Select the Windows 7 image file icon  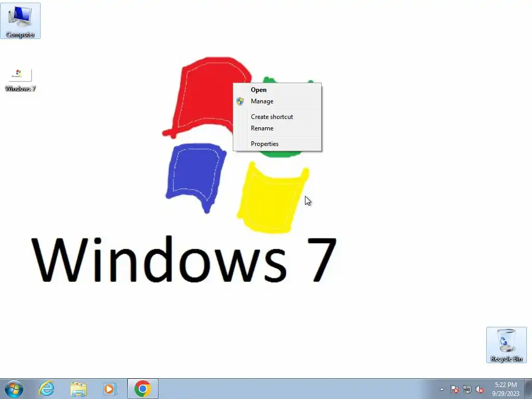pyautogui.click(x=20, y=79)
